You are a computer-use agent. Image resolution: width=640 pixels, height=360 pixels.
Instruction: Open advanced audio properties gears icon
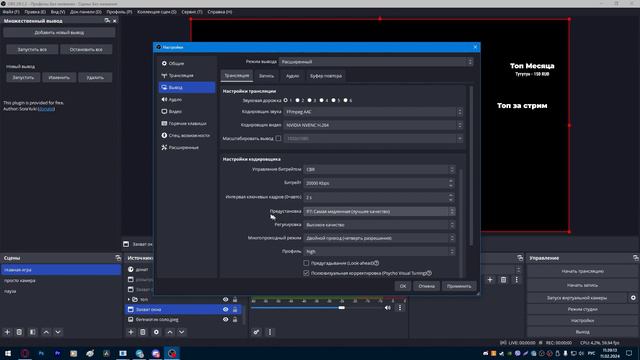pyautogui.click(x=256, y=332)
